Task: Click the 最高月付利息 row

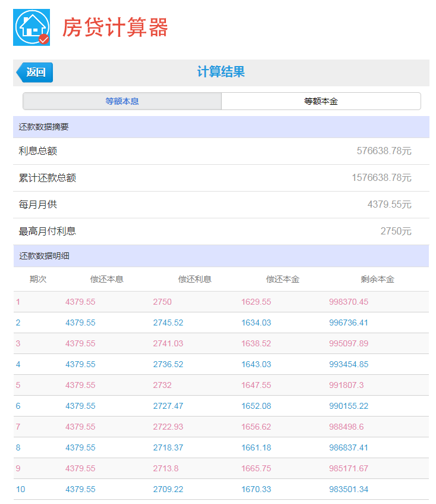Action: pos(221,231)
